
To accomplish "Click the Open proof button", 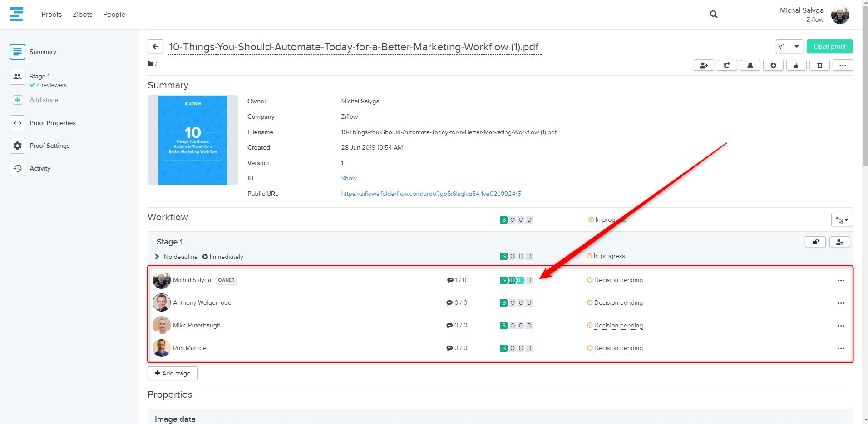I will click(x=829, y=46).
